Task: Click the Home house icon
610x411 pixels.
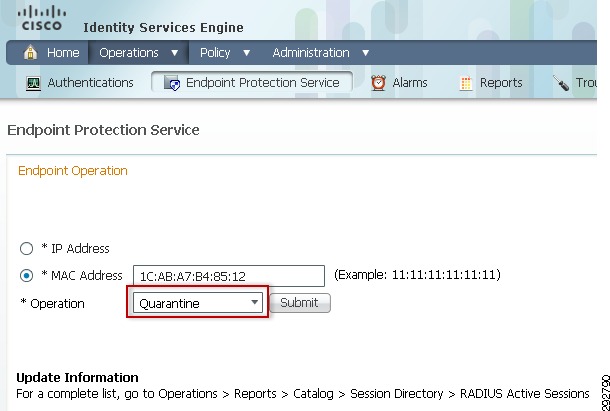Action: 30,52
